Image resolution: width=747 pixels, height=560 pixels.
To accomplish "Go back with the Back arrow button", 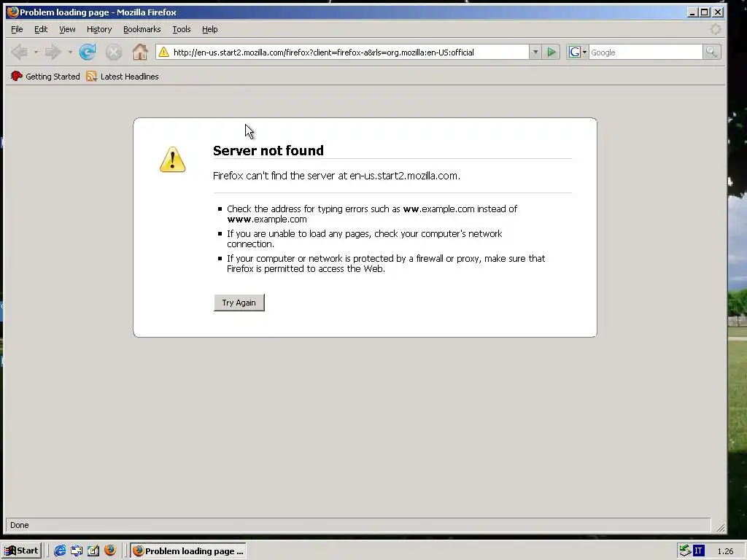I will (20, 52).
